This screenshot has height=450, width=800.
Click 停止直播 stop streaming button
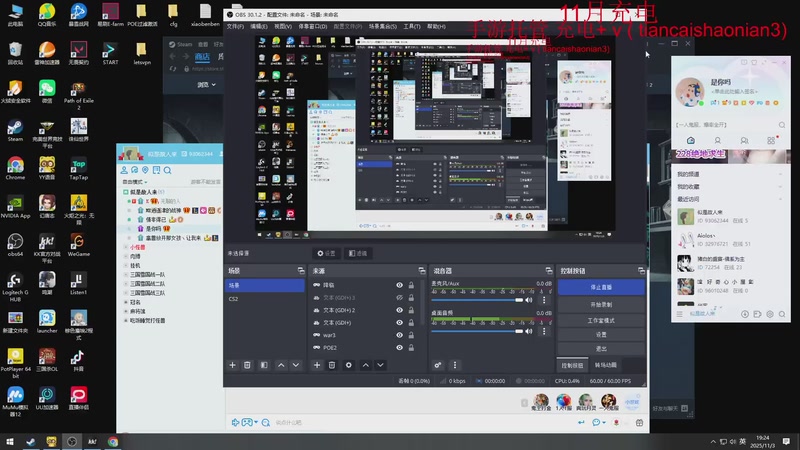[x=601, y=287]
